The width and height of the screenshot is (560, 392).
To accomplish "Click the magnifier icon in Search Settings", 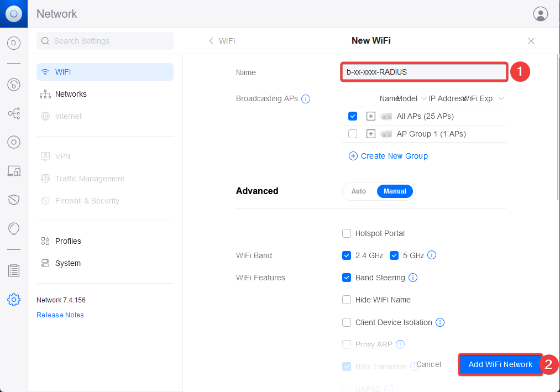I will [45, 41].
